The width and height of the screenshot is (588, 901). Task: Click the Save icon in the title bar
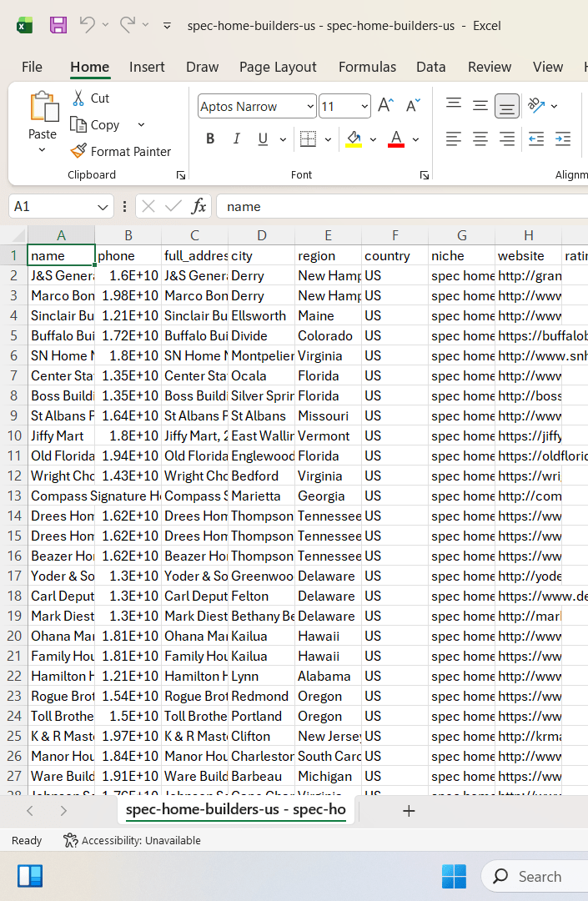coord(58,25)
